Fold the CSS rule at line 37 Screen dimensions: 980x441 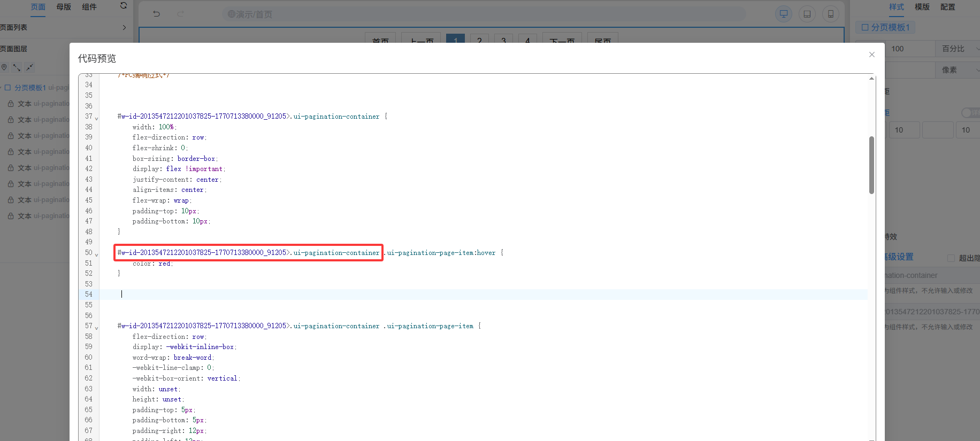(x=96, y=118)
